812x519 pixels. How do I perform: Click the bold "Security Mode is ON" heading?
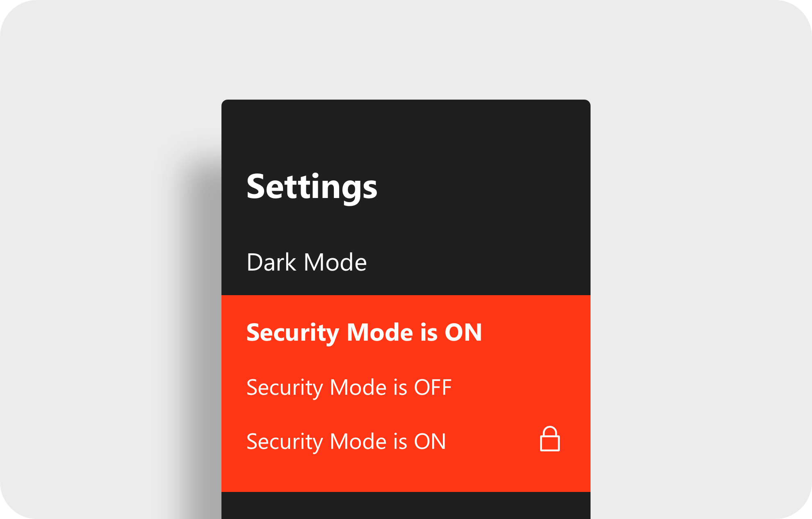(x=364, y=332)
